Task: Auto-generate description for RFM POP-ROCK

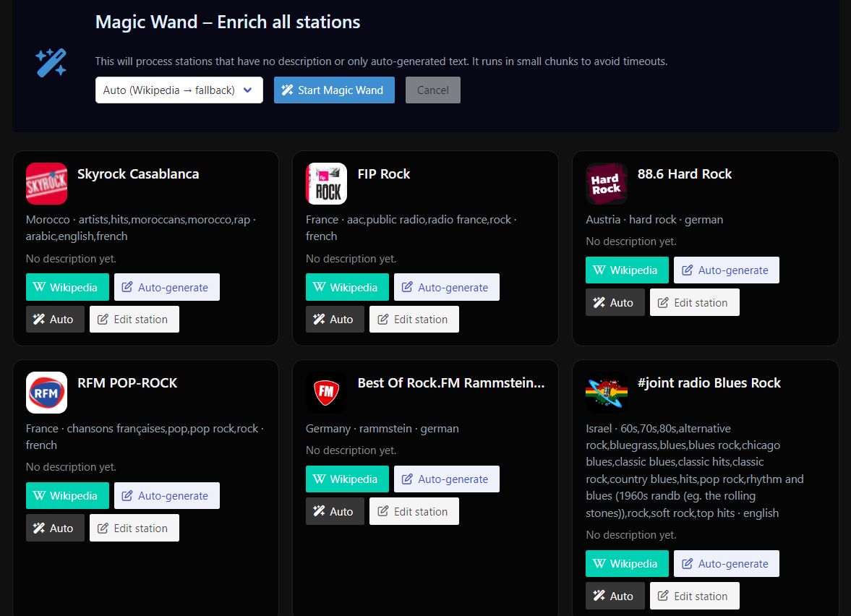Action: 166,495
